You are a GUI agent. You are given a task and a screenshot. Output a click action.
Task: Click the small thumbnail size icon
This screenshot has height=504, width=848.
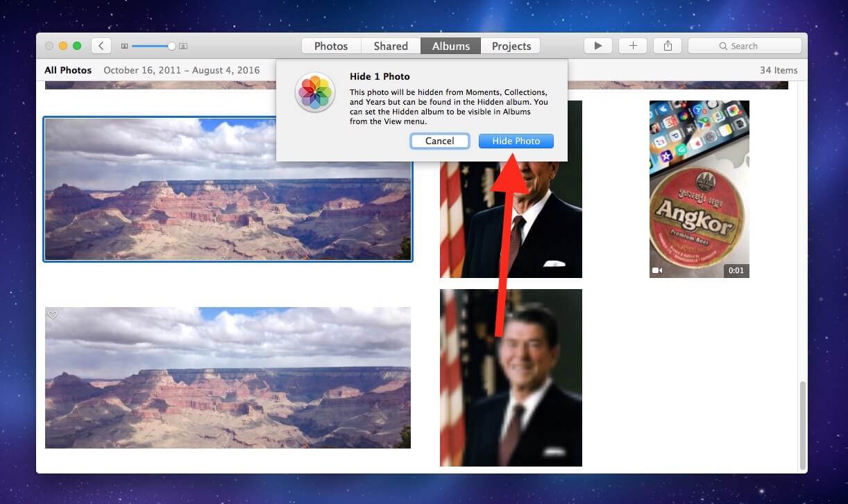coord(124,46)
